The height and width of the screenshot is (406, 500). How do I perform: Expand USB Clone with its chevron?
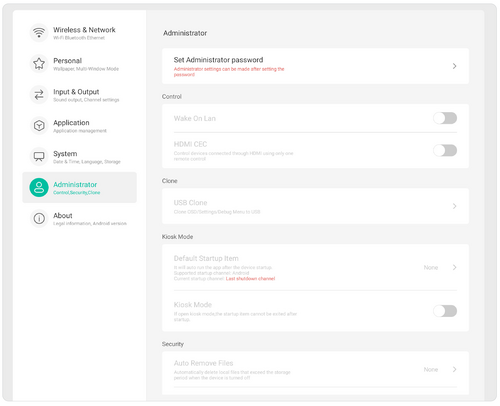454,206
